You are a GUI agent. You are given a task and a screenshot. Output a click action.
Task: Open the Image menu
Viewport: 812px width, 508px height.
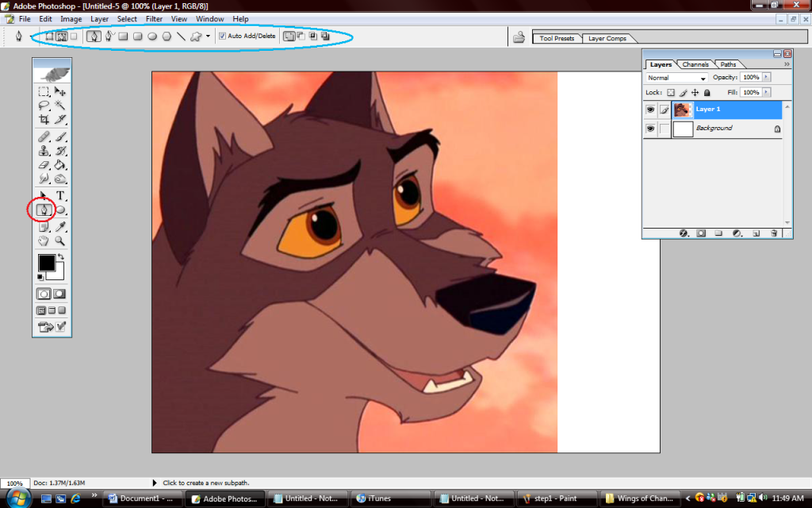71,19
